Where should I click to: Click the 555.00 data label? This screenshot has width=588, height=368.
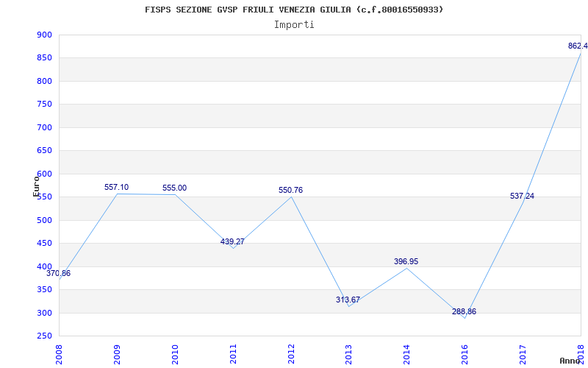coord(174,188)
